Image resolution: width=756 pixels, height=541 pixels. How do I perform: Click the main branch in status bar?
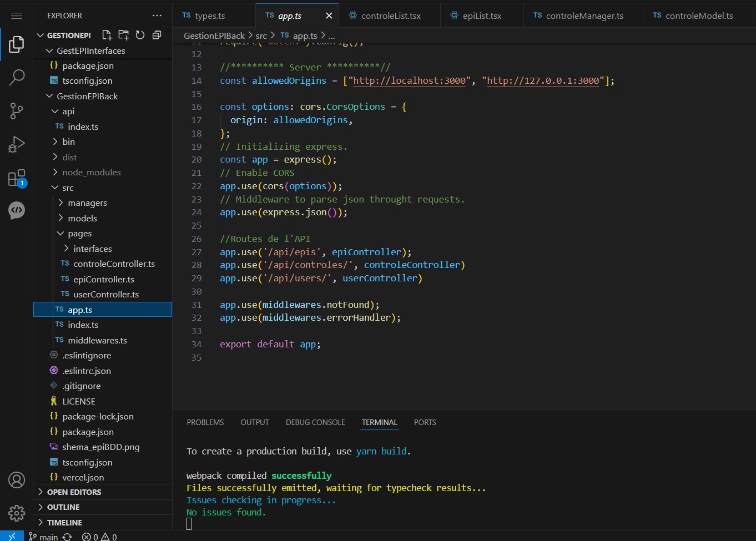click(x=43, y=537)
